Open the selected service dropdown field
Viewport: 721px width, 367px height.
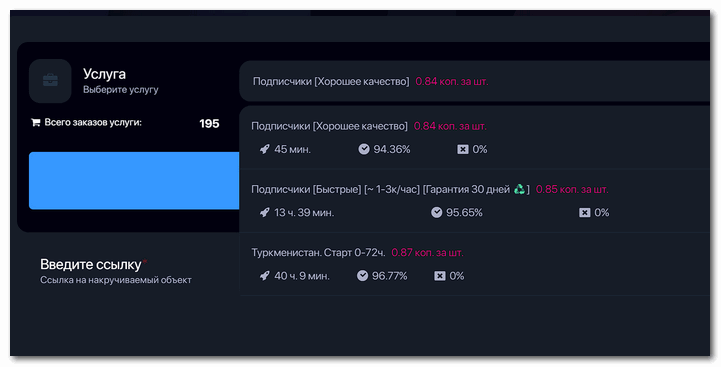[x=475, y=81]
